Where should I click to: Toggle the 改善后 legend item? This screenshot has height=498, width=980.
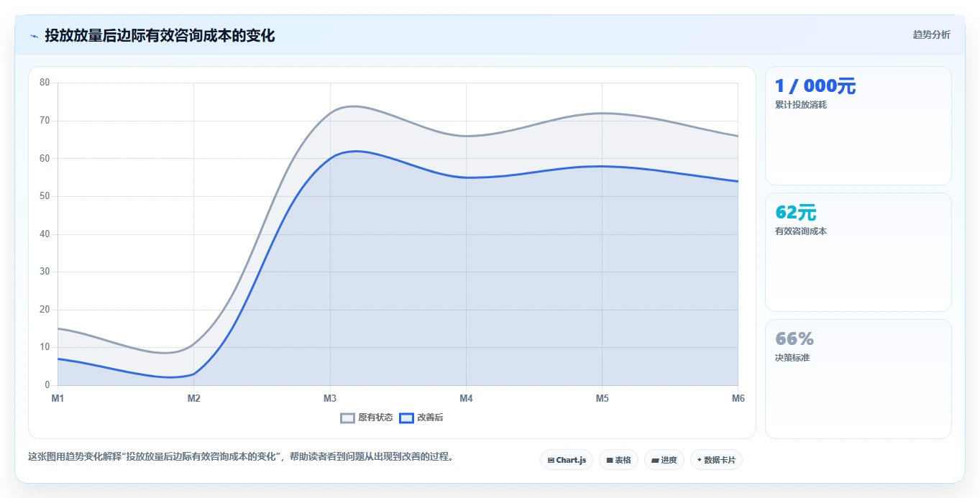coord(421,418)
